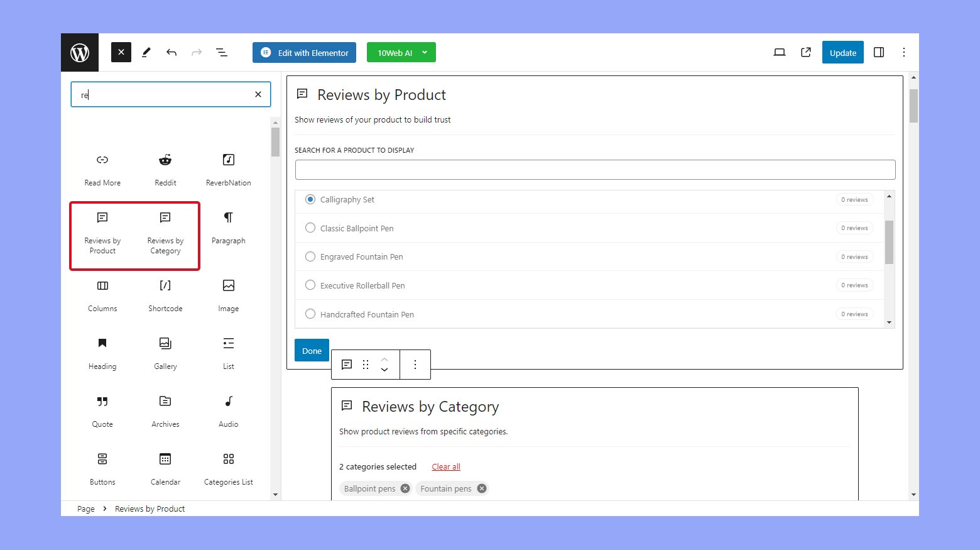This screenshot has height=550, width=980.
Task: Select Engraved Fountain Pen product option
Action: point(310,256)
